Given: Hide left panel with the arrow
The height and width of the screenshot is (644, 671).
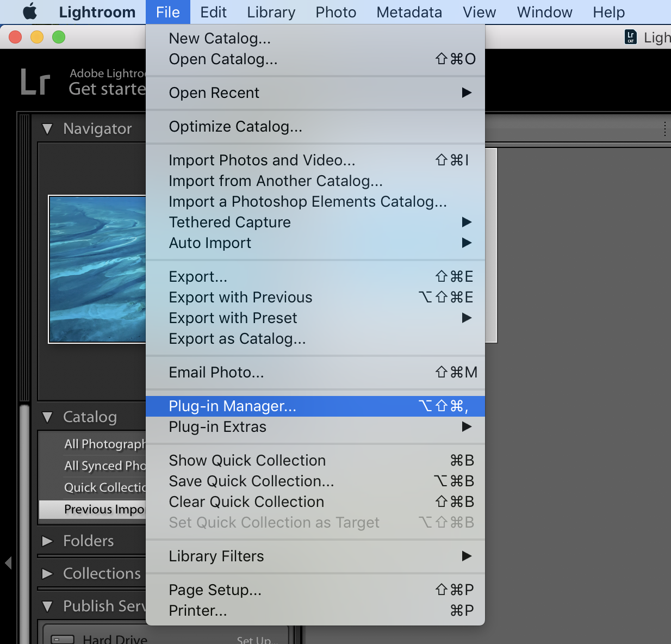Looking at the screenshot, I should pos(8,562).
